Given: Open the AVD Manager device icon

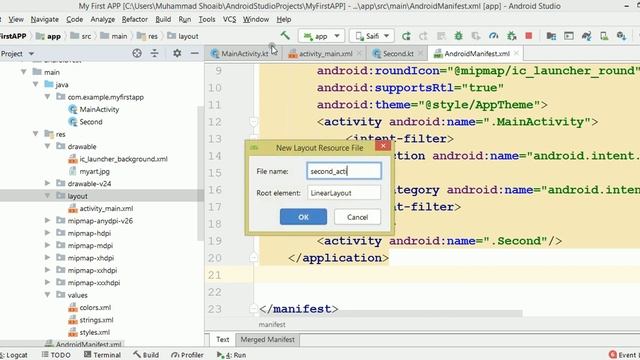Looking at the screenshot, I should 604,36.
